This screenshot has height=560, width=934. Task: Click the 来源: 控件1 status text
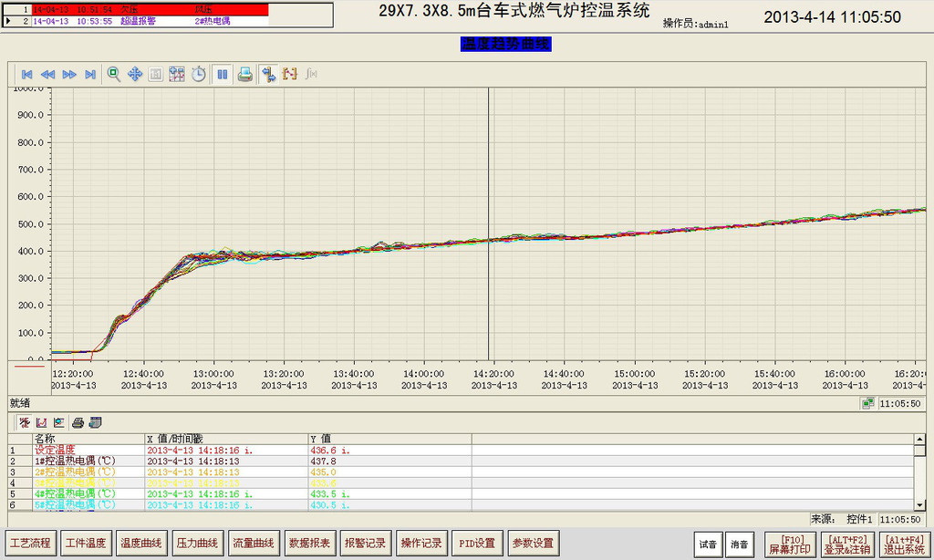[841, 520]
